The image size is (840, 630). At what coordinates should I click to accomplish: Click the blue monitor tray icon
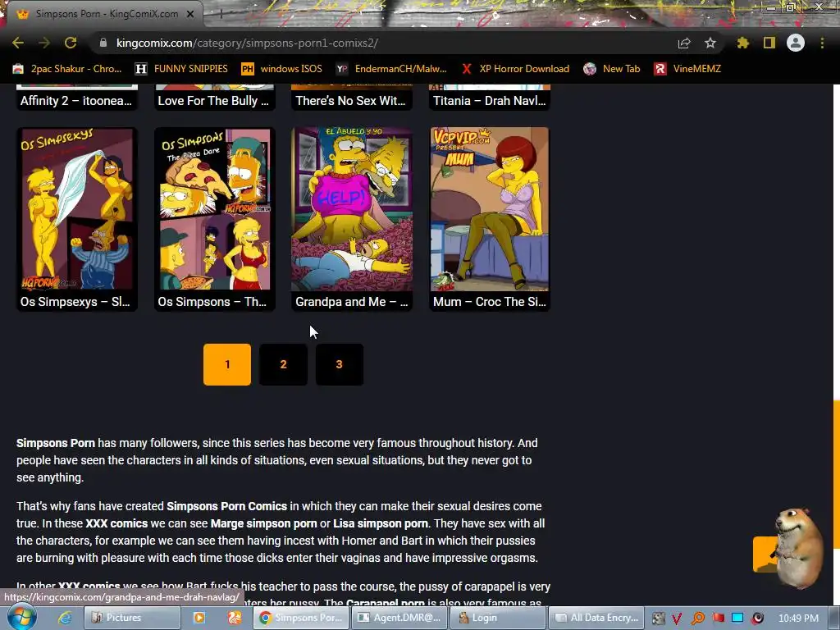pos(737,618)
